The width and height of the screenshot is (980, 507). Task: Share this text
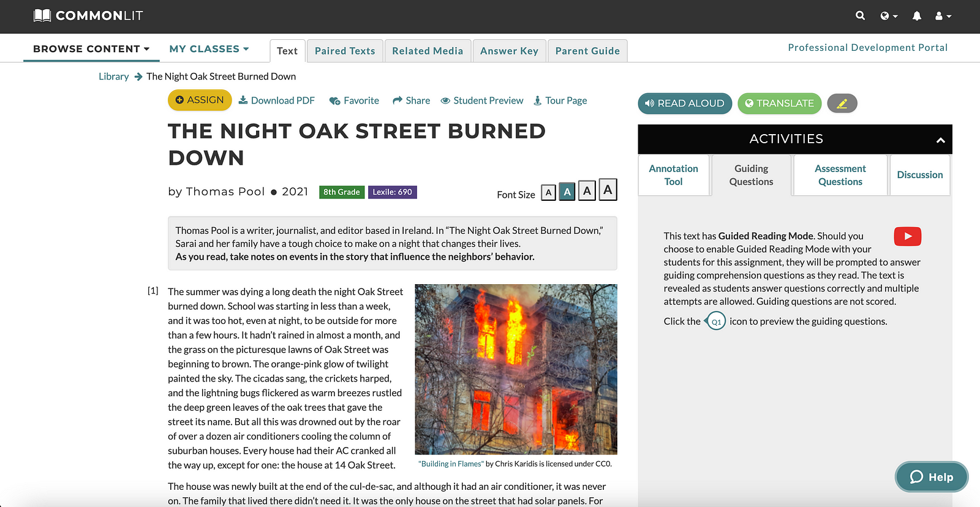click(411, 100)
